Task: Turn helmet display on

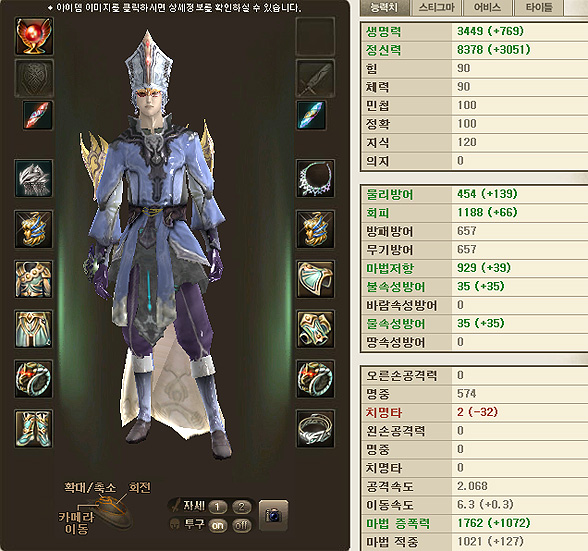Action: [218, 525]
